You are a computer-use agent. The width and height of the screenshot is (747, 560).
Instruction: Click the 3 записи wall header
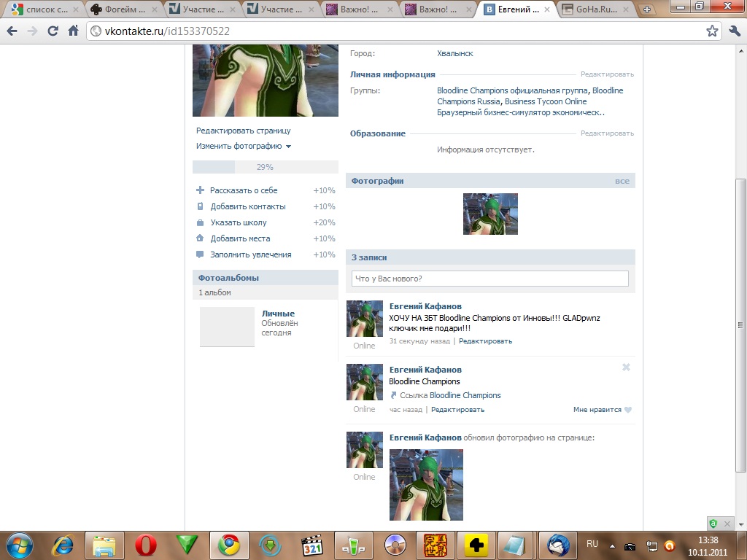[x=370, y=257]
